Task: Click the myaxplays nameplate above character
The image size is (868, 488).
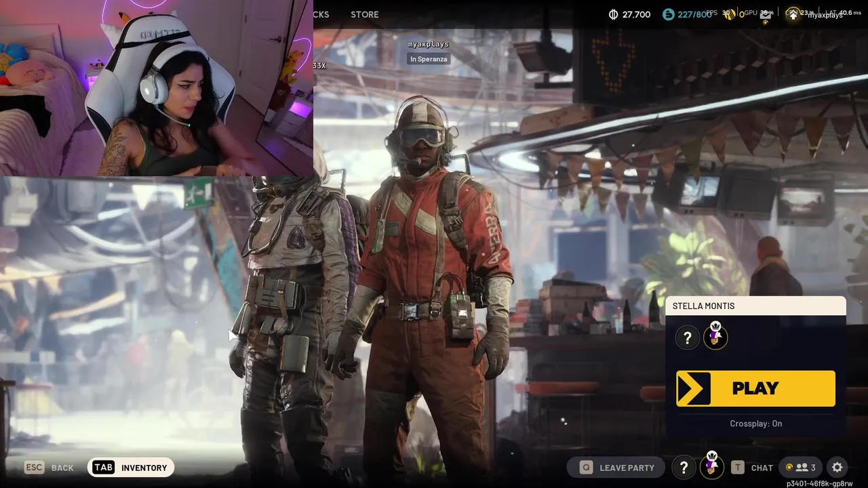Action: (428, 44)
